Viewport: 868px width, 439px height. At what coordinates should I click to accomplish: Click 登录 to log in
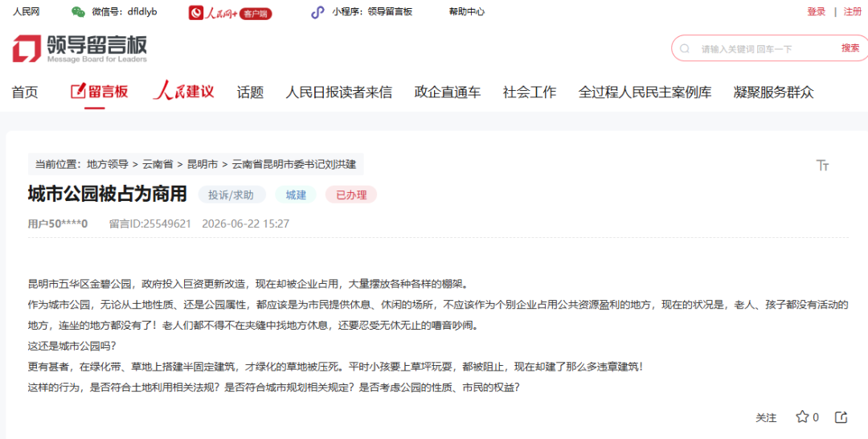coord(817,11)
